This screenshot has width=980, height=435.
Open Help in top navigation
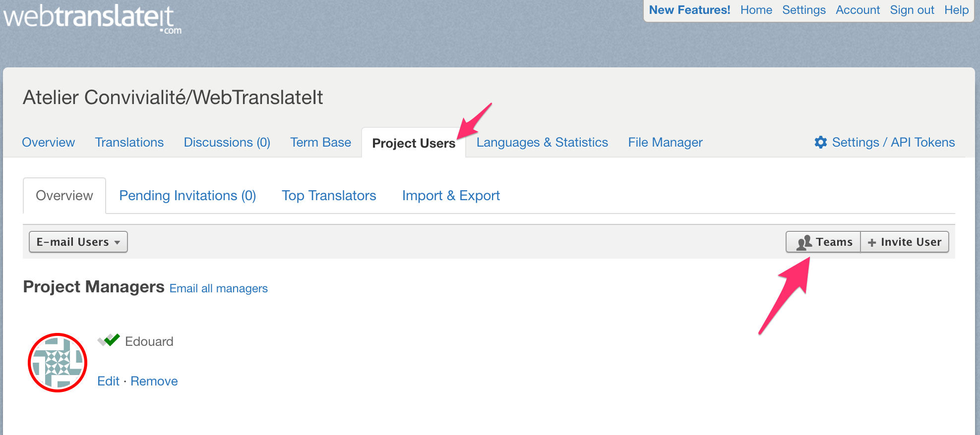tap(956, 10)
